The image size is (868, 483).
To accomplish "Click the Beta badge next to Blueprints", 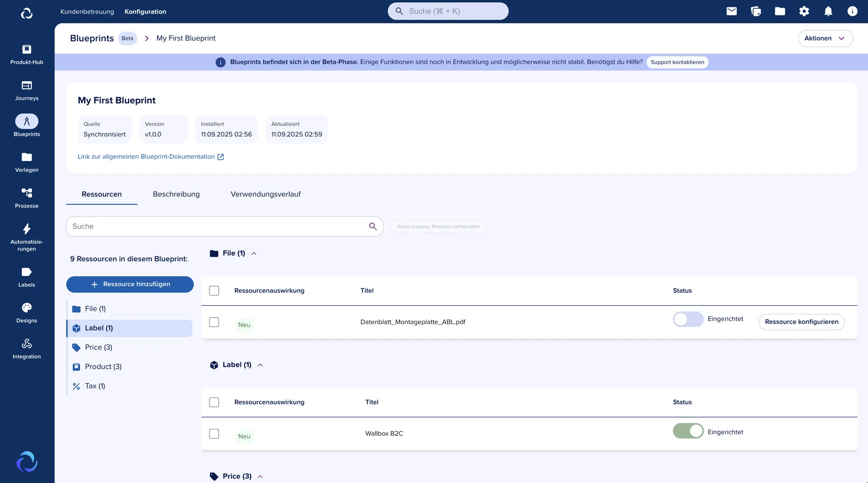I will point(127,38).
